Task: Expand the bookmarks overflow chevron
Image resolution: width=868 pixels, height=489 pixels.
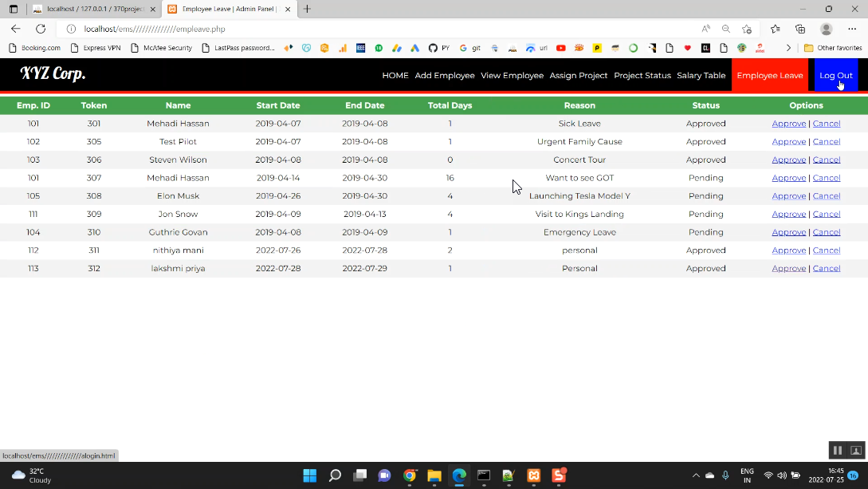Action: coord(788,48)
